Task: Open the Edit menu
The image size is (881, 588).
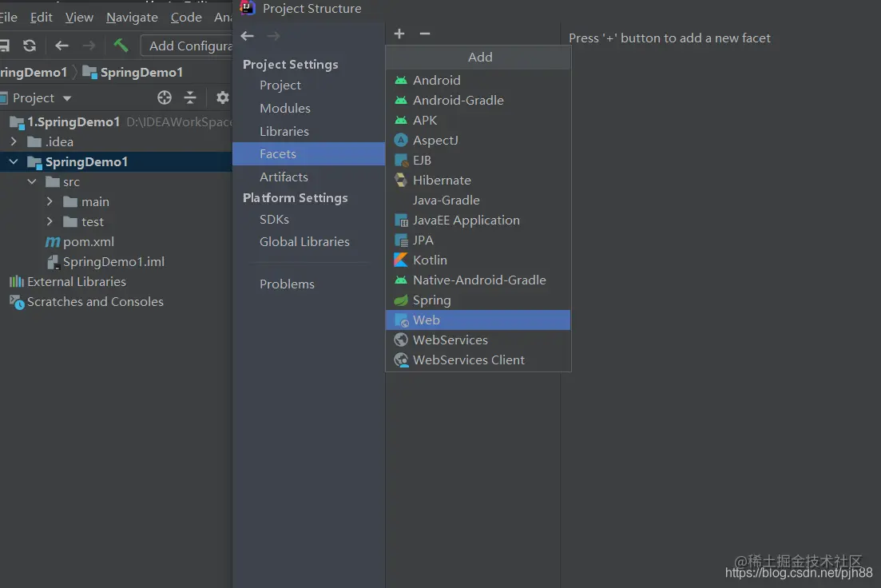Action: click(41, 18)
